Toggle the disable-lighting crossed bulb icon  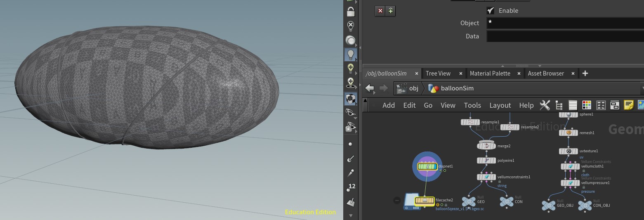click(x=351, y=26)
